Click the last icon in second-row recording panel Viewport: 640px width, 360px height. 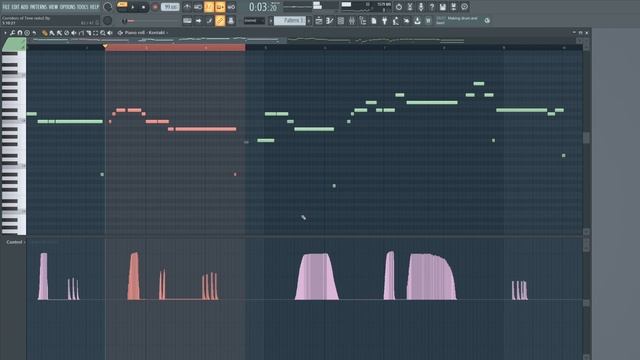[231, 20]
